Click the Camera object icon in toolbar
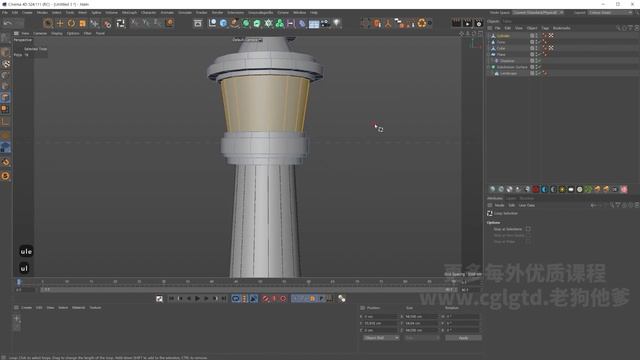Viewport: 640px width, 360px height. click(325, 23)
